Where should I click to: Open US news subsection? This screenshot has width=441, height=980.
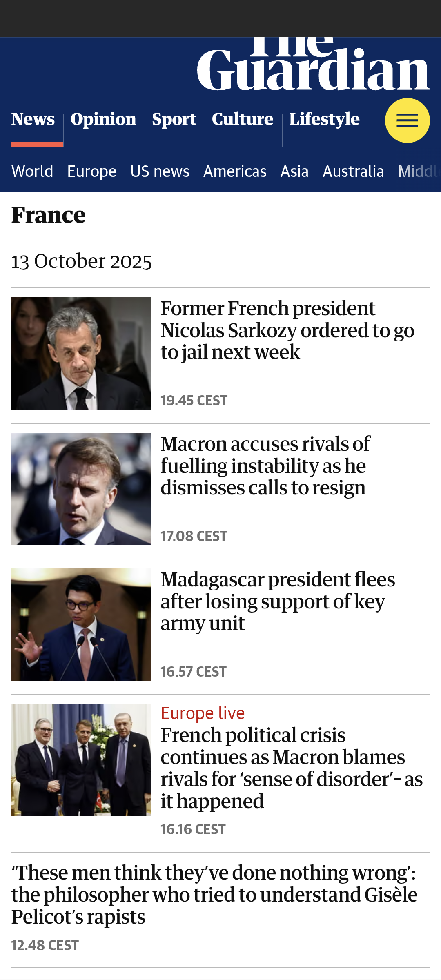click(x=160, y=171)
